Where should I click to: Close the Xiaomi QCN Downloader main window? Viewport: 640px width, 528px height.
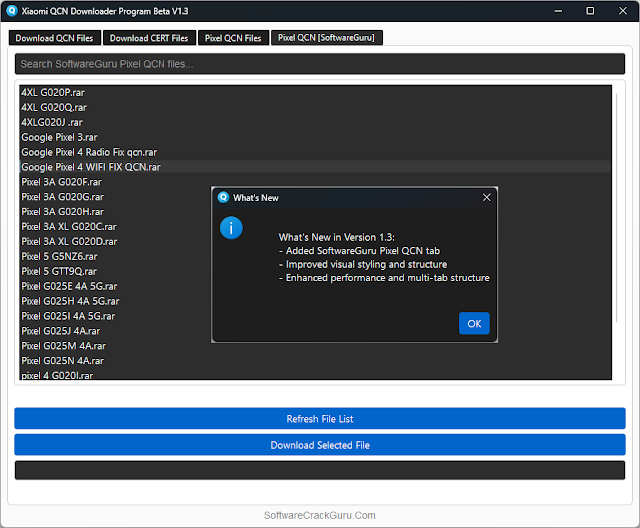point(622,11)
